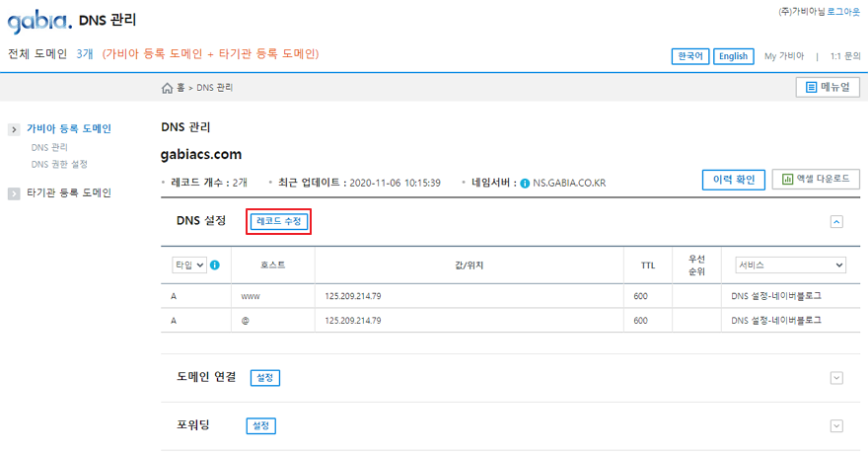
Task: Click the gabiacs.com domain title
Action: pos(201,155)
